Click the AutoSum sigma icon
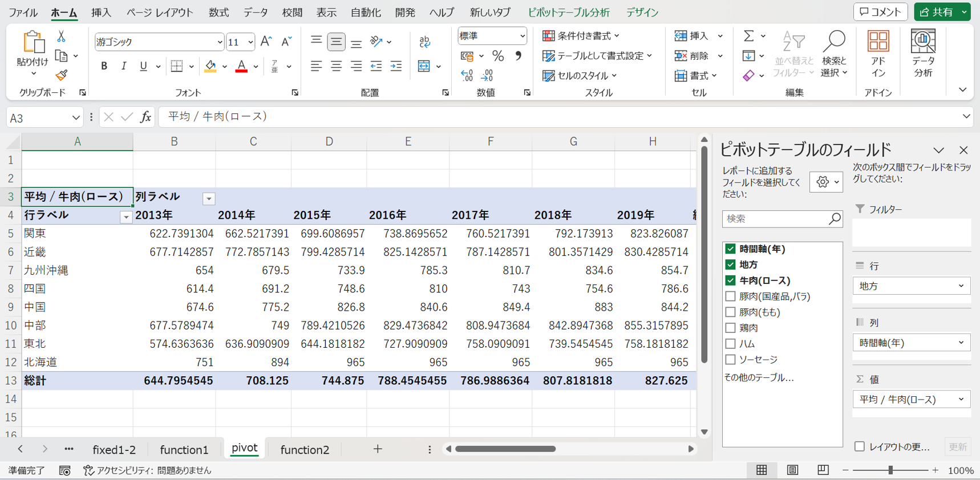 coord(748,36)
